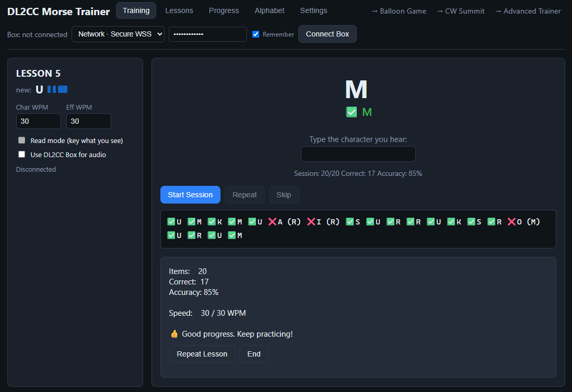Click the large displayed letter M
Viewport: 572px width, 392px height.
(x=356, y=89)
